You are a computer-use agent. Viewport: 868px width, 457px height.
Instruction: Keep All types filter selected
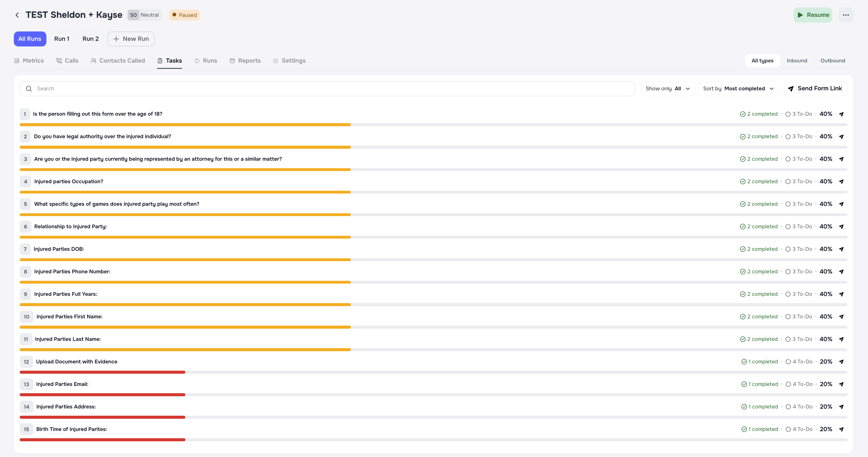(762, 61)
